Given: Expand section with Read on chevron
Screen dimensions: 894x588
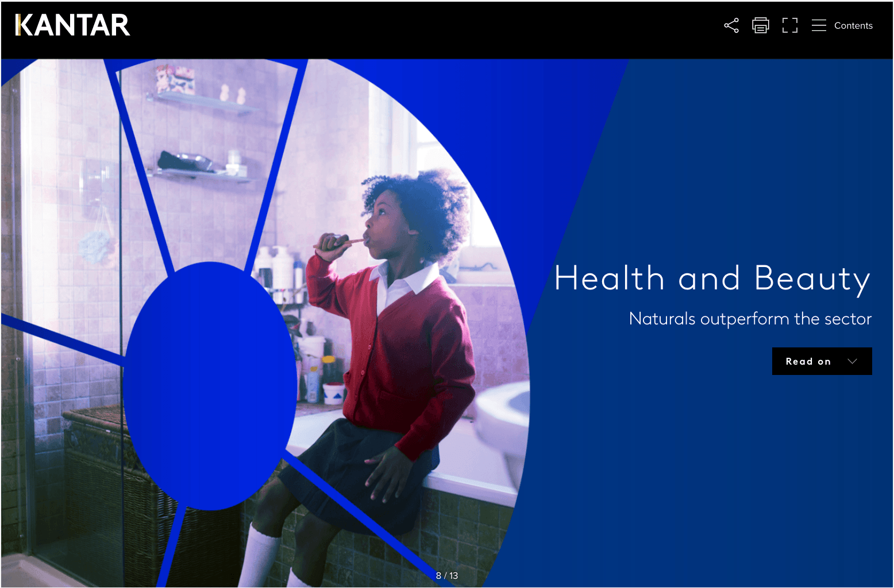Looking at the screenshot, I should pos(853,361).
